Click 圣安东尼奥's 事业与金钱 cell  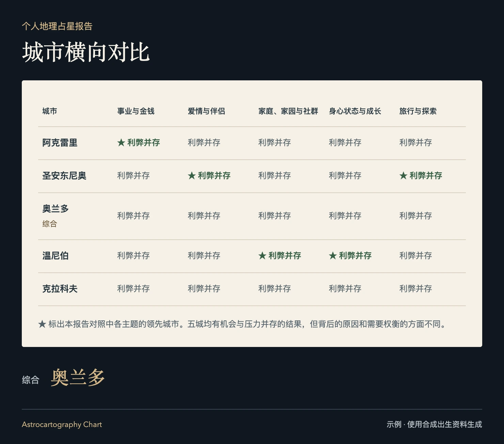[x=133, y=176]
